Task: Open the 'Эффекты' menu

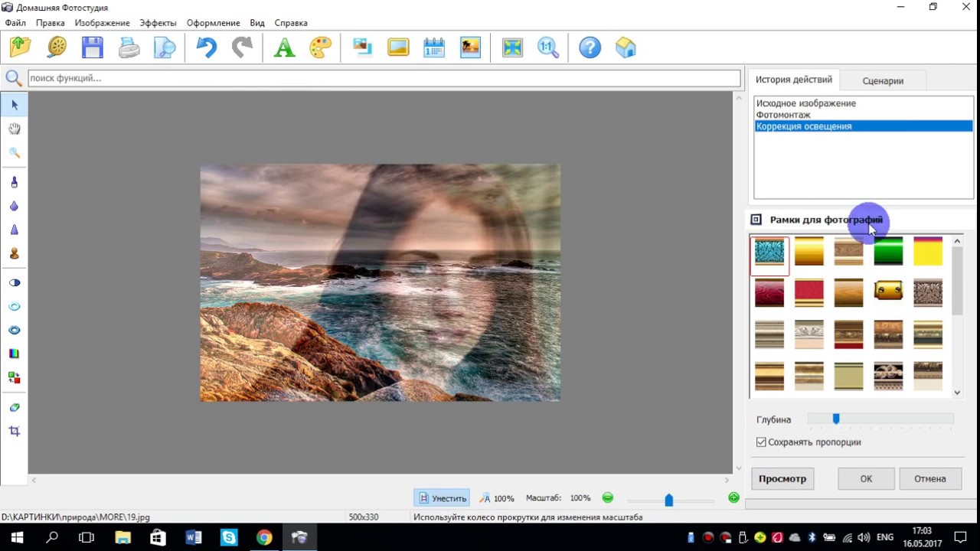Action: [x=158, y=23]
